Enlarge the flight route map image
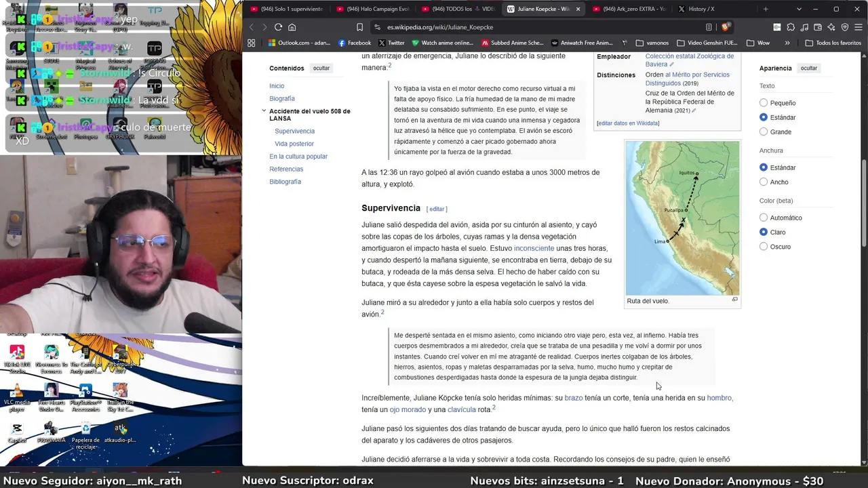Viewport: 868px width, 488px height. [x=734, y=300]
